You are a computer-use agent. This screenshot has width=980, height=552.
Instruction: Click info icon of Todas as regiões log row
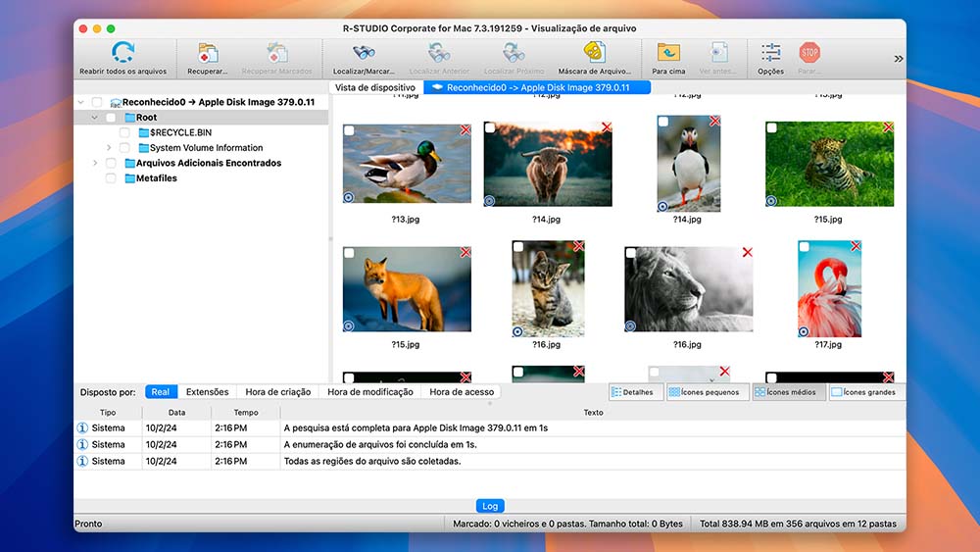coord(82,462)
